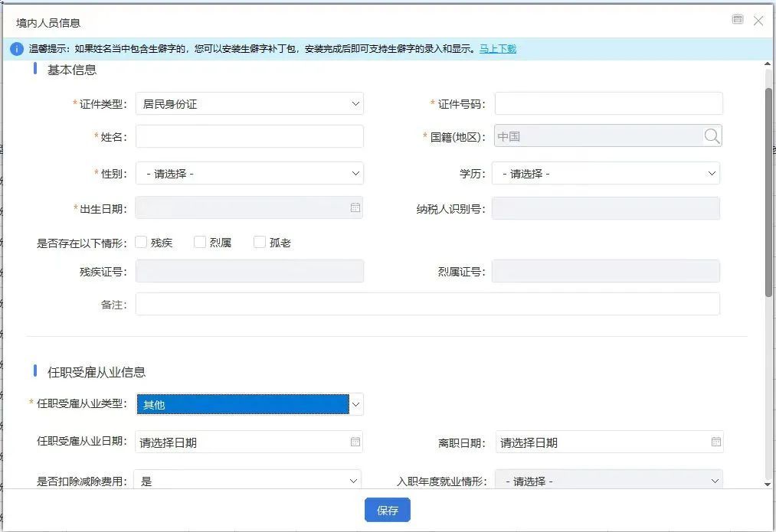Click the 离职日期 date field
The width and height of the screenshot is (776, 532).
[x=610, y=442]
